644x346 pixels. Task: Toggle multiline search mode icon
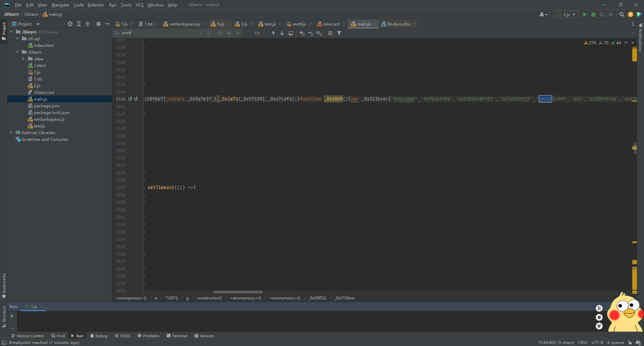coord(330,33)
